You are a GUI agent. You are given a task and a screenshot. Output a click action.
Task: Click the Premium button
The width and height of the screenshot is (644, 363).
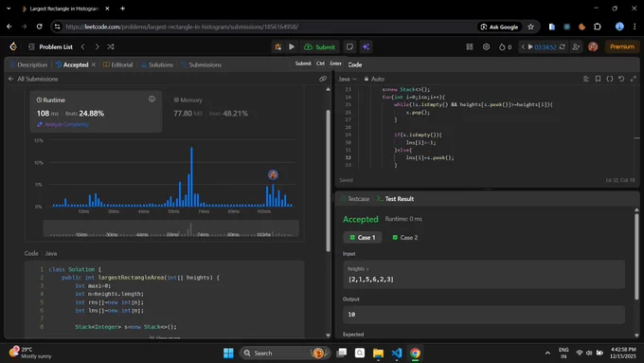622,46
